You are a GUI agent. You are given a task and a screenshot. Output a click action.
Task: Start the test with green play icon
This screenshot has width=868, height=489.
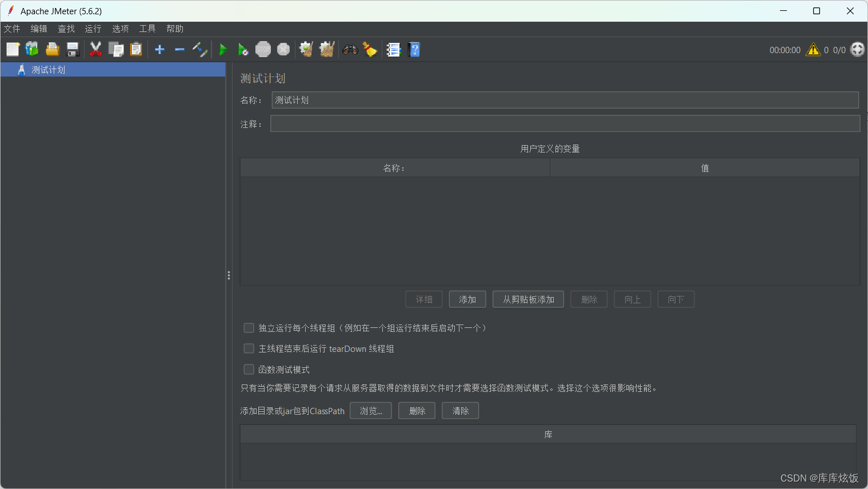223,49
